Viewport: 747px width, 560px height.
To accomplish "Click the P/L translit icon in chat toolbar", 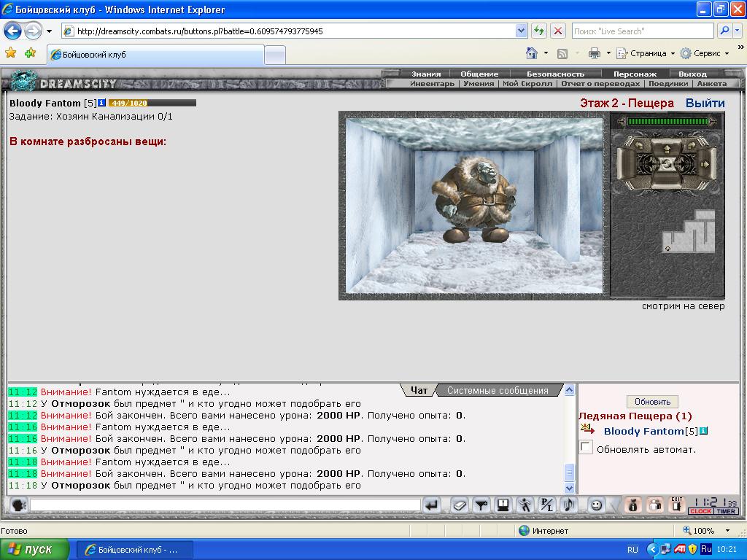I will click(547, 505).
